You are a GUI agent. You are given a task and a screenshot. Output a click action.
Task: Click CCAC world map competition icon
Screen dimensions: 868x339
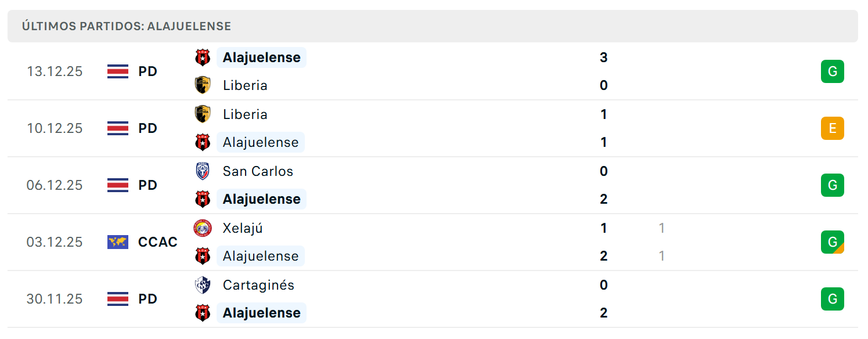(x=118, y=242)
